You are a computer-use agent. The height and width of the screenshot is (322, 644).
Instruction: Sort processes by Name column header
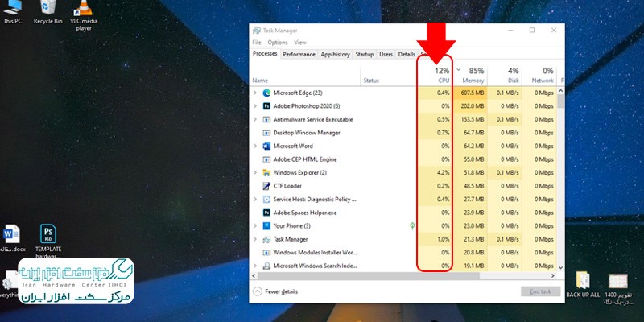[305, 76]
